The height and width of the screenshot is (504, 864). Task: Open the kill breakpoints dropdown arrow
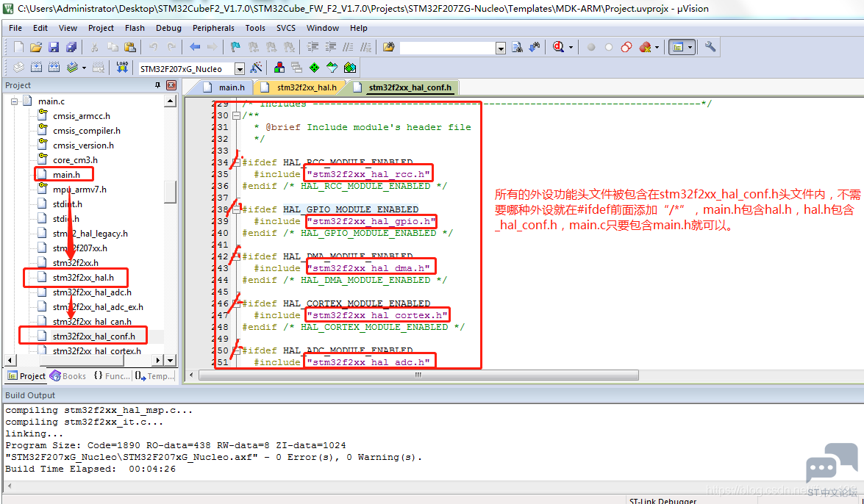(656, 47)
